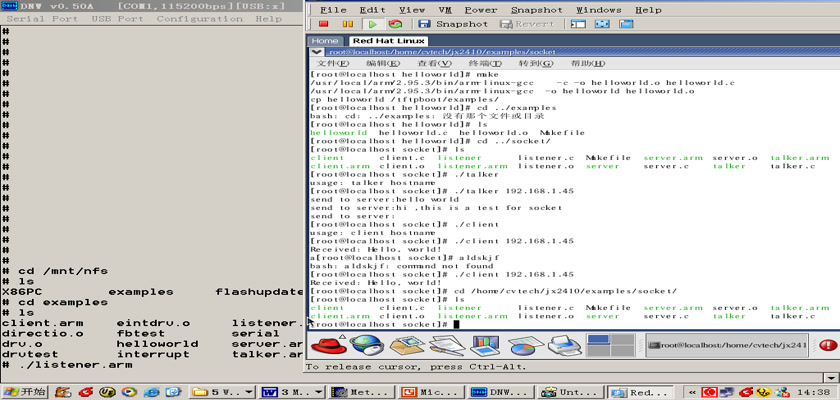Image resolution: width=840 pixels, height=400 pixels.
Task: Open the Power menu in VMware
Action: [x=481, y=9]
